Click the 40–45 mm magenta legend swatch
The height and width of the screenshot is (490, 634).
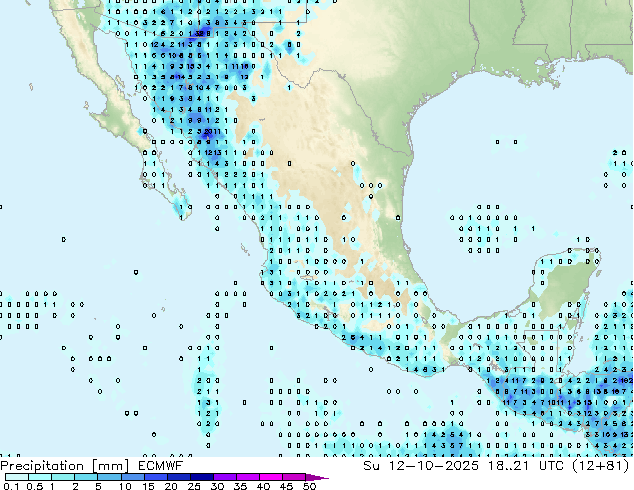point(271,477)
